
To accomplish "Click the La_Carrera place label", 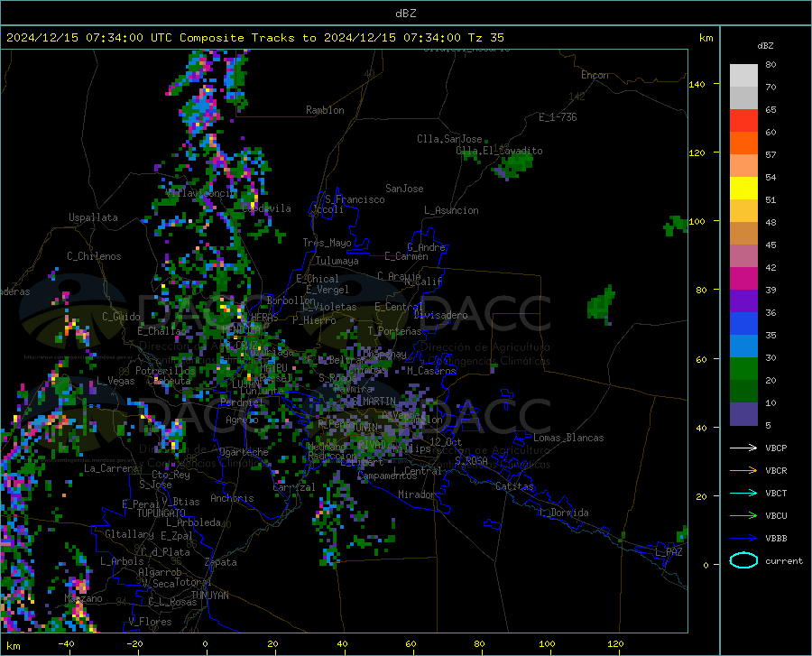I will 111,468.
